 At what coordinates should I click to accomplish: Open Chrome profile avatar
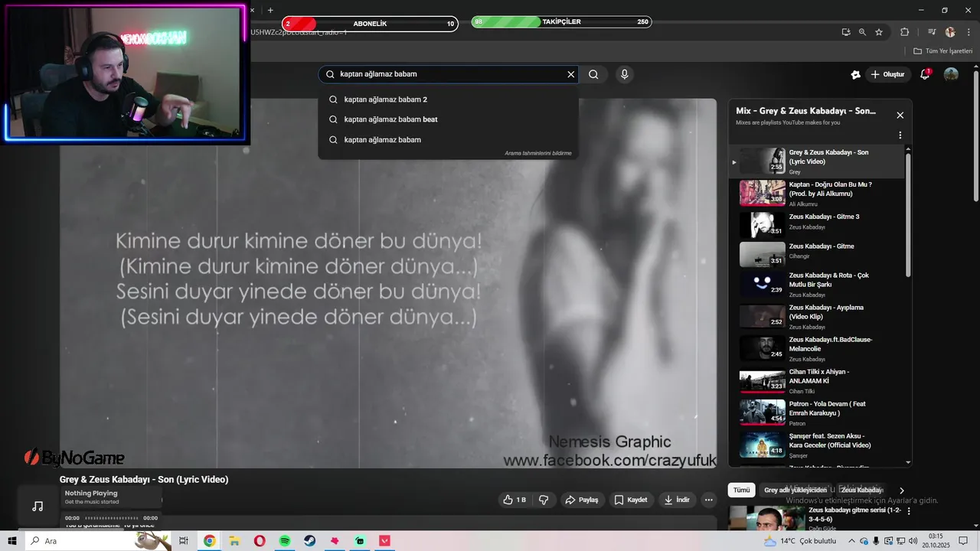point(950,32)
